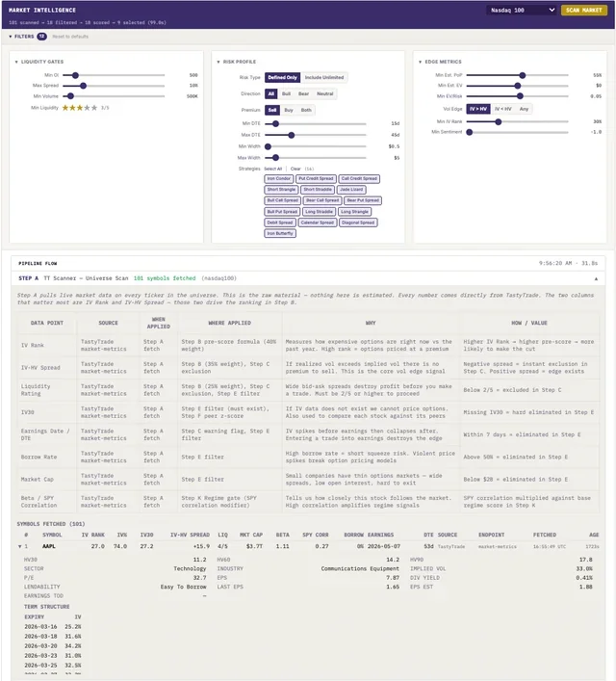Set Premium to Sell
Screen dimensions: 616x681
272,110
